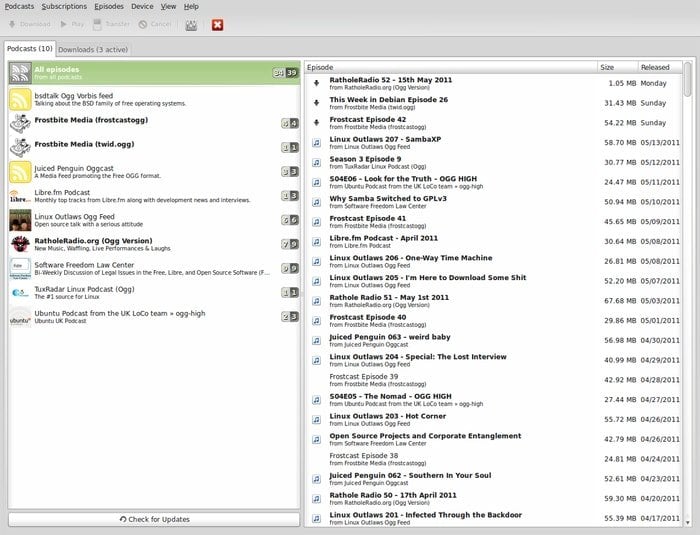Image resolution: width=700 pixels, height=535 pixels.
Task: Click audio icon for Juiced Penguin 063
Action: click(x=317, y=340)
